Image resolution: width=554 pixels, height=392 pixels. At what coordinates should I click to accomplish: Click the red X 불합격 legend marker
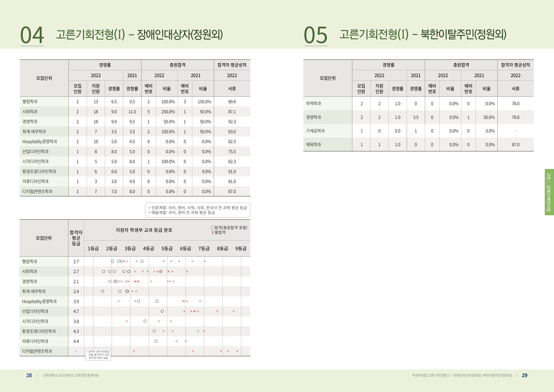point(213,232)
